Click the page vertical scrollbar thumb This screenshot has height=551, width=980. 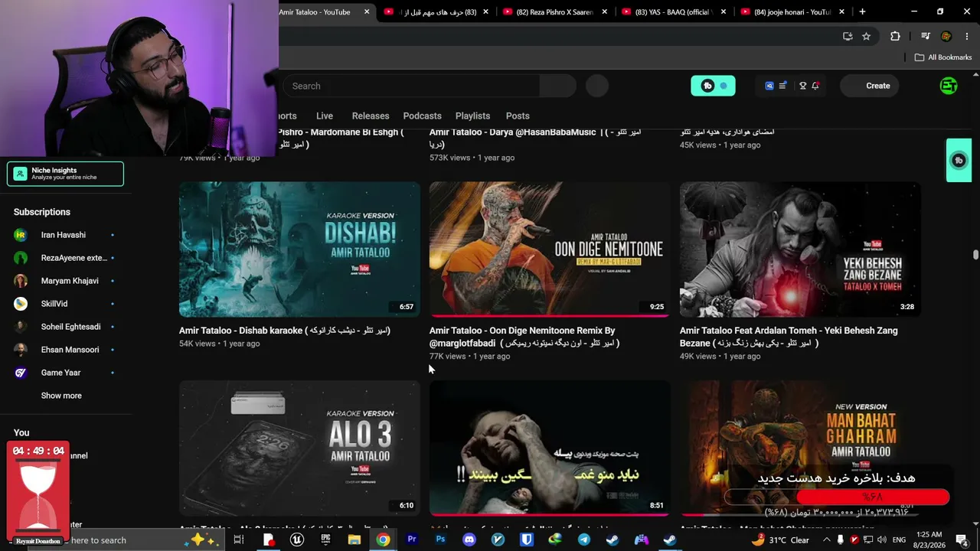pos(975,255)
